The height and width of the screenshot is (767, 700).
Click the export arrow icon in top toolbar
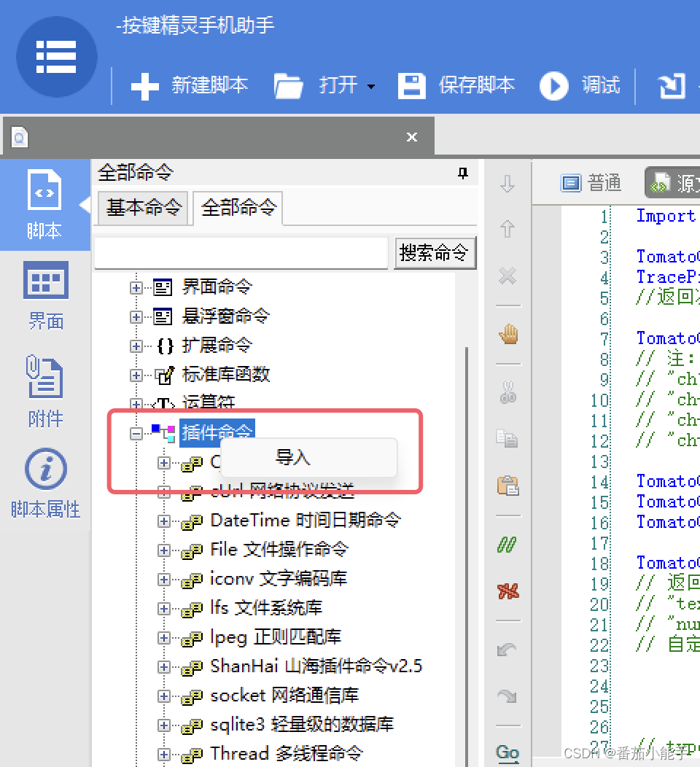672,85
